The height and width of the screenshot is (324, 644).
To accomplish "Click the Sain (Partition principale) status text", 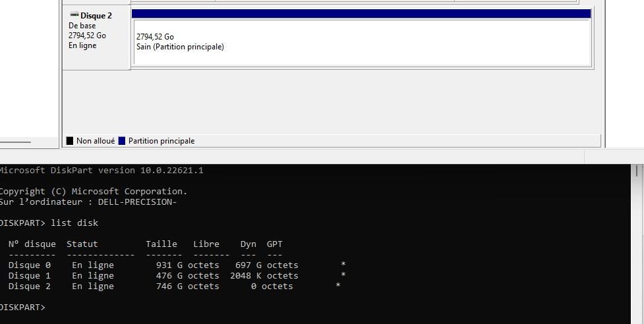I will (180, 47).
